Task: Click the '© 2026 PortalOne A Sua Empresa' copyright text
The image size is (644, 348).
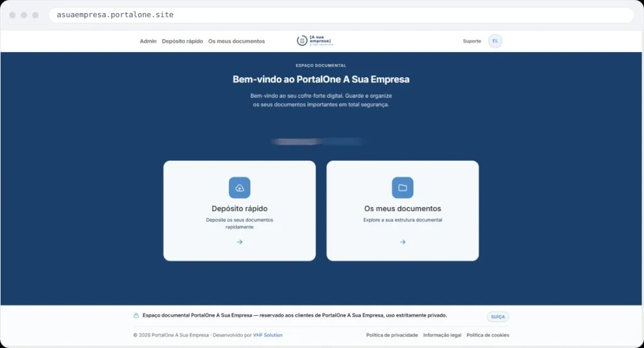Action: [171, 335]
